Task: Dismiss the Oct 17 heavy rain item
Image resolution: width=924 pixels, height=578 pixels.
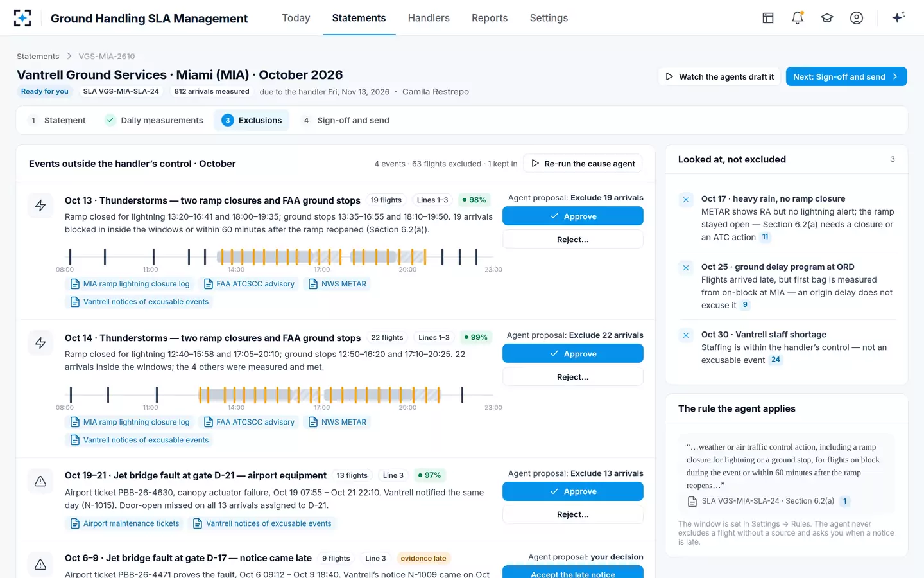Action: point(686,200)
